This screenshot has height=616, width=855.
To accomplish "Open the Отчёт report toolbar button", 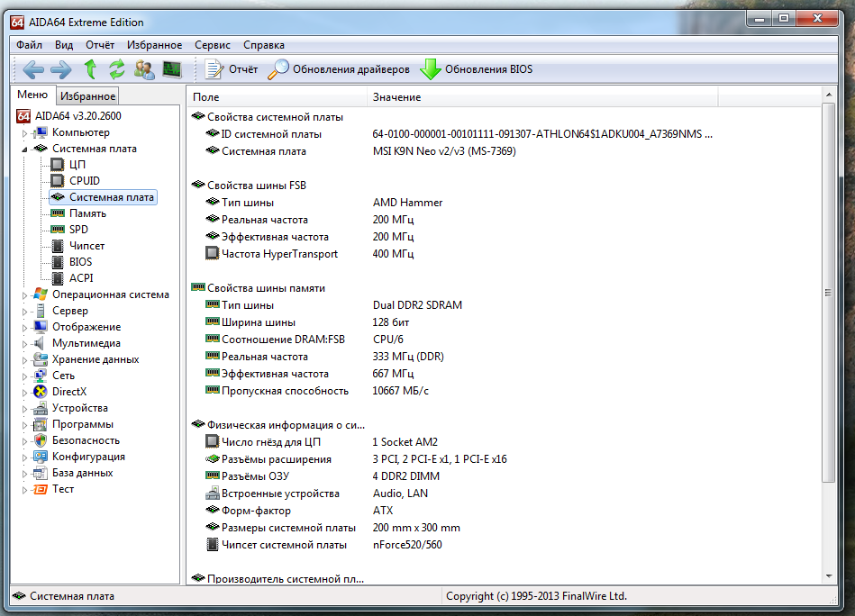I will tap(232, 69).
